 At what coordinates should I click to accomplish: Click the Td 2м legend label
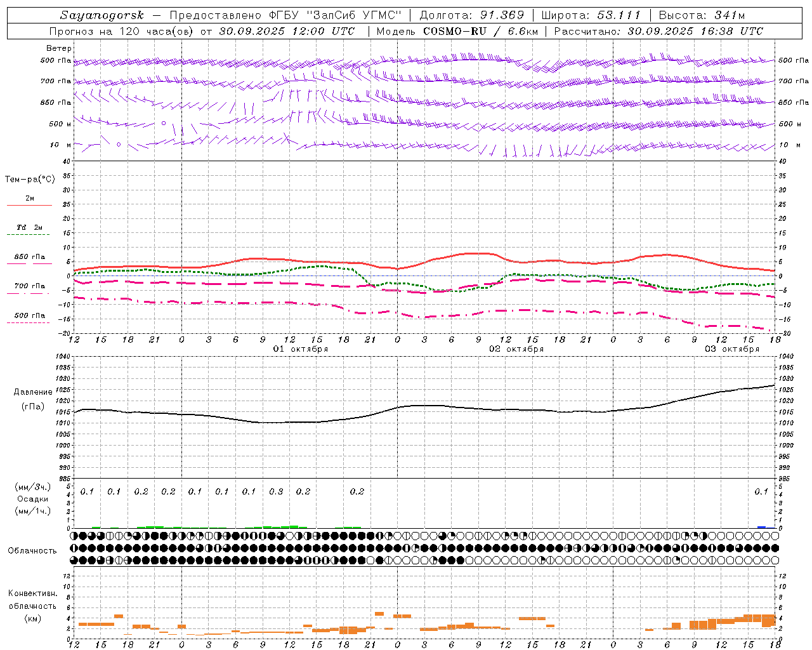pos(29,227)
